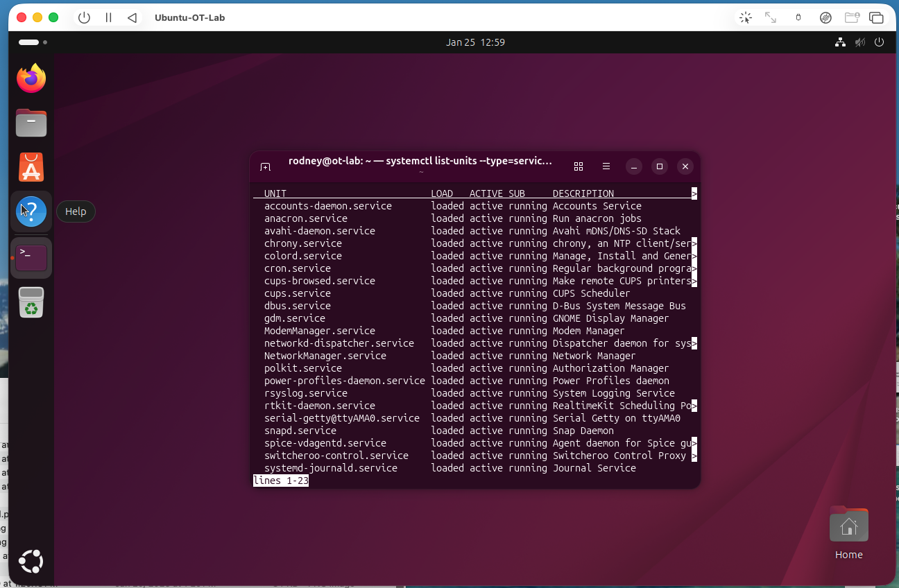The height and width of the screenshot is (588, 899).
Task: Show Applications using the Ubuntu logo button
Action: tap(31, 561)
